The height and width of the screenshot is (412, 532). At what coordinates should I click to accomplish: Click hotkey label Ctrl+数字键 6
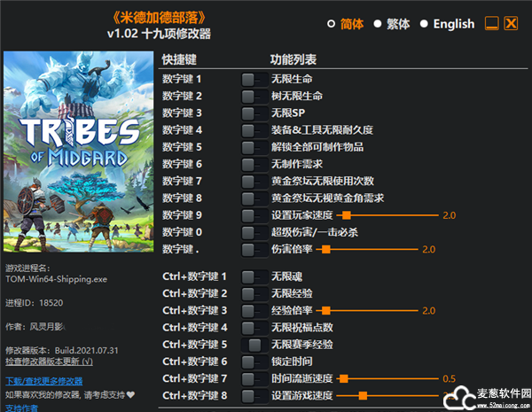(194, 361)
